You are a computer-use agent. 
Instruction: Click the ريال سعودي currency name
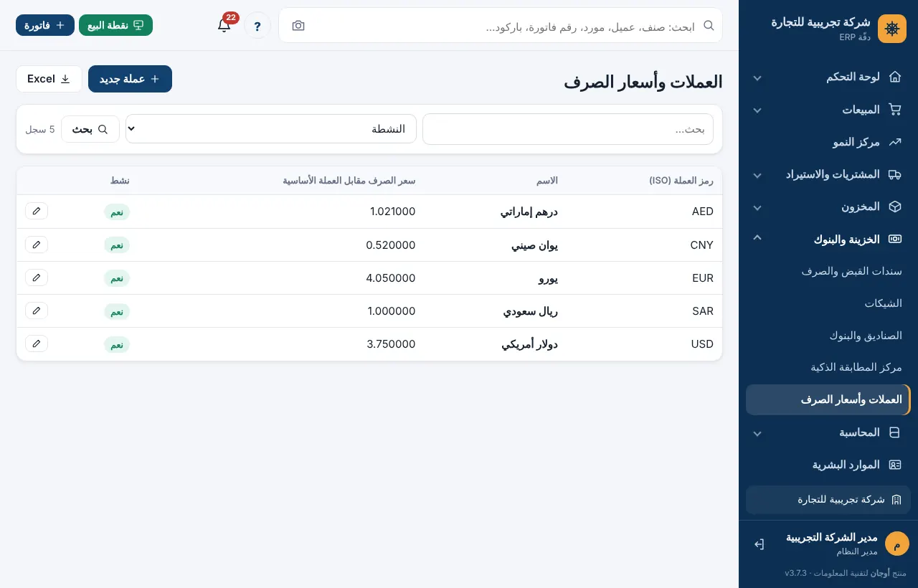531,311
